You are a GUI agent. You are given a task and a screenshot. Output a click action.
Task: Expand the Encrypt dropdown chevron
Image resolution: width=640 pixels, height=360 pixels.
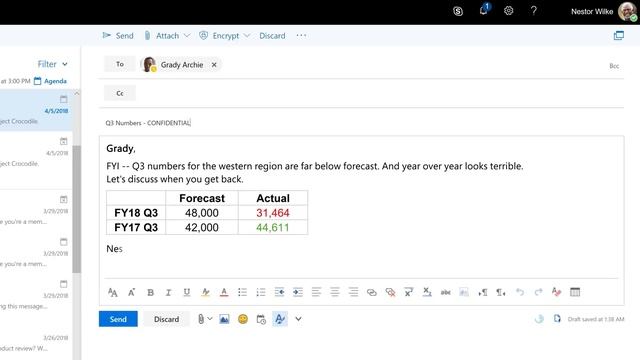(x=247, y=36)
